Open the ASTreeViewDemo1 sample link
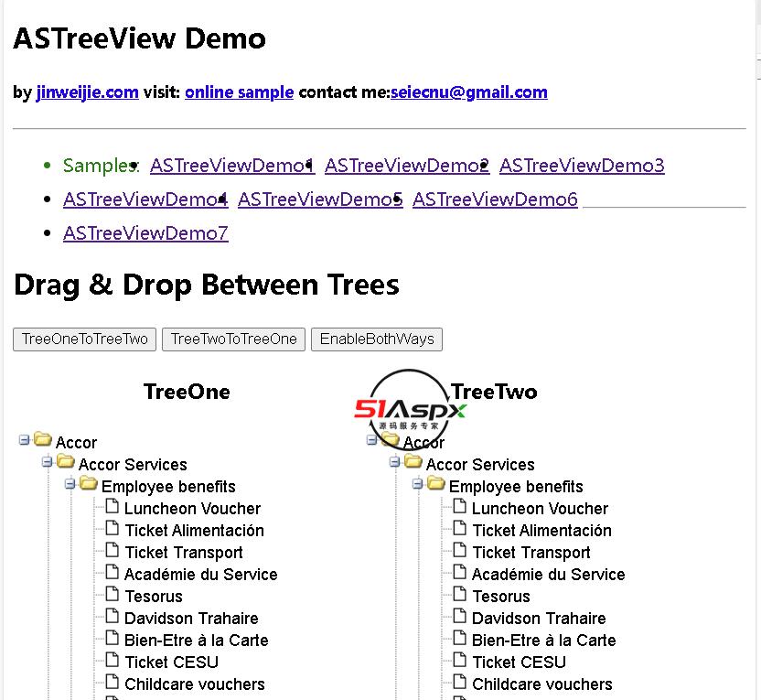This screenshot has height=700, width=761. [232, 166]
